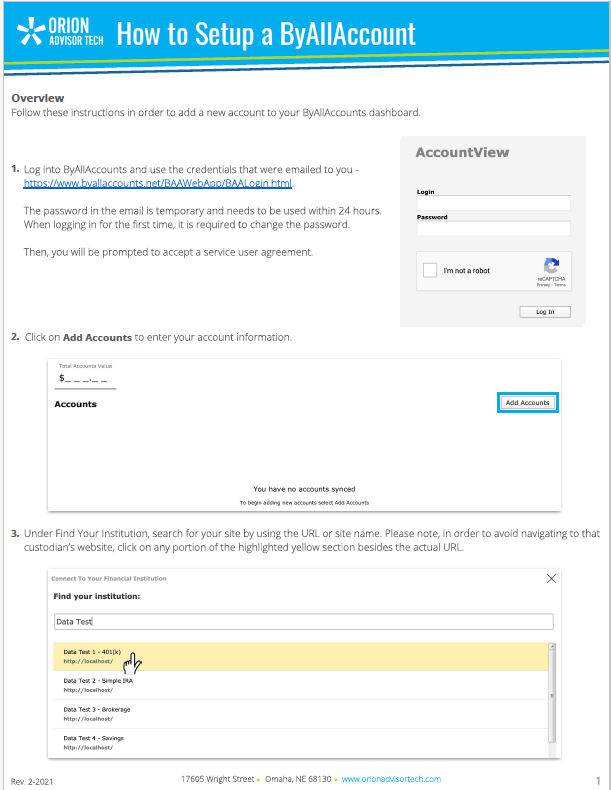Screen dimensions: 611x790
Task: Click the reCAPTCHA Privacy - Terms text
Action: click(x=551, y=285)
